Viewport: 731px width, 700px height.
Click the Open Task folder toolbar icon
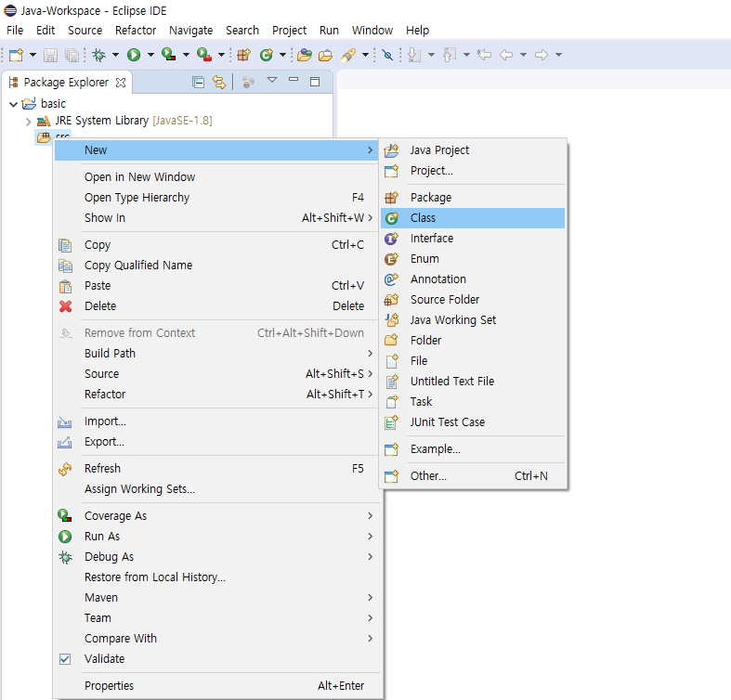325,55
